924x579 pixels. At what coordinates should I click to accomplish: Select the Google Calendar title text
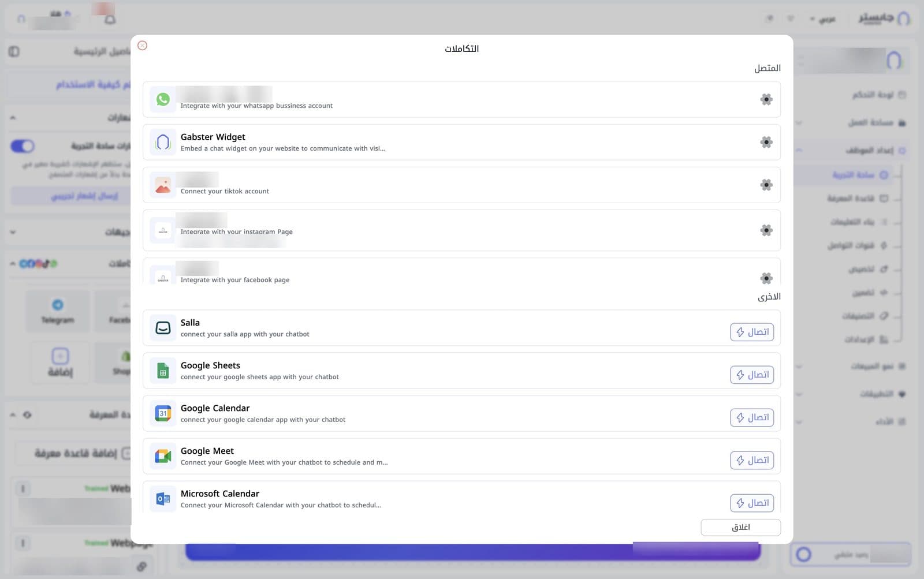coord(215,408)
